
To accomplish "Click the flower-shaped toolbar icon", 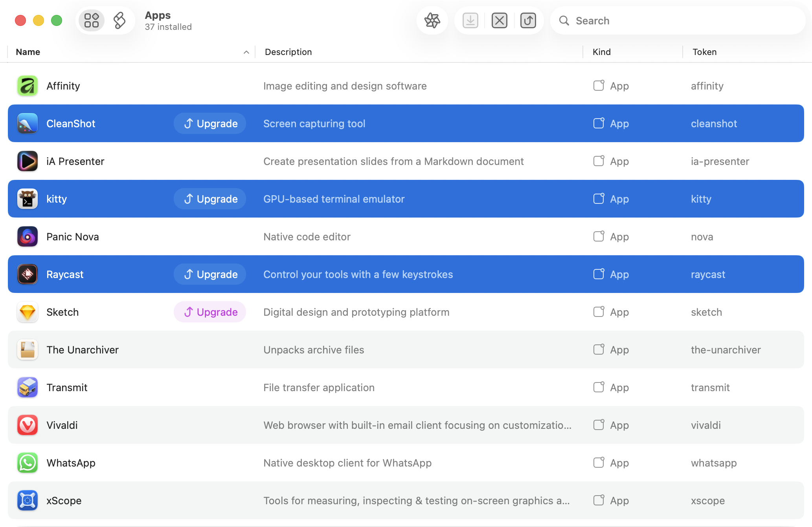I will point(432,20).
